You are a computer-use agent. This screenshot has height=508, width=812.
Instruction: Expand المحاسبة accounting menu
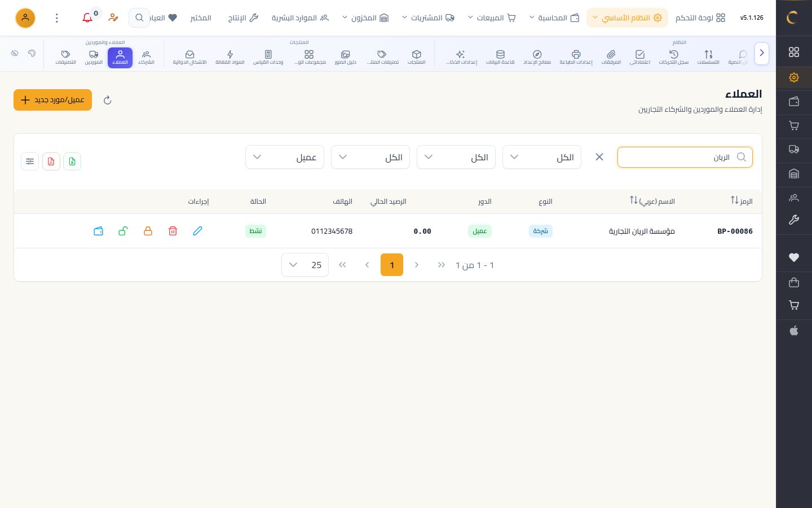point(554,18)
